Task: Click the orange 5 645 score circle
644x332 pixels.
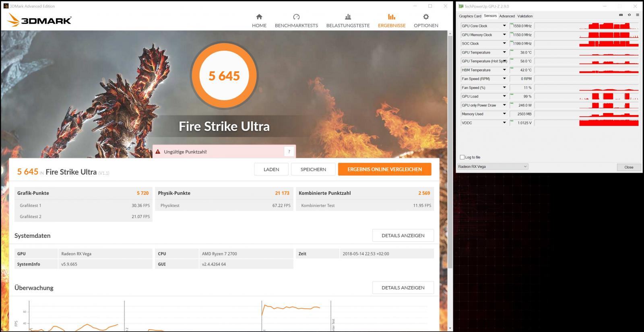Action: [224, 75]
